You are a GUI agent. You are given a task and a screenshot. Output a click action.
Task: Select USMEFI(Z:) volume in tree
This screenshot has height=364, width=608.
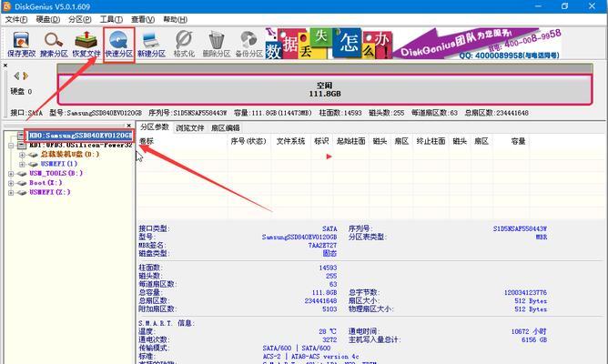[x=50, y=192]
